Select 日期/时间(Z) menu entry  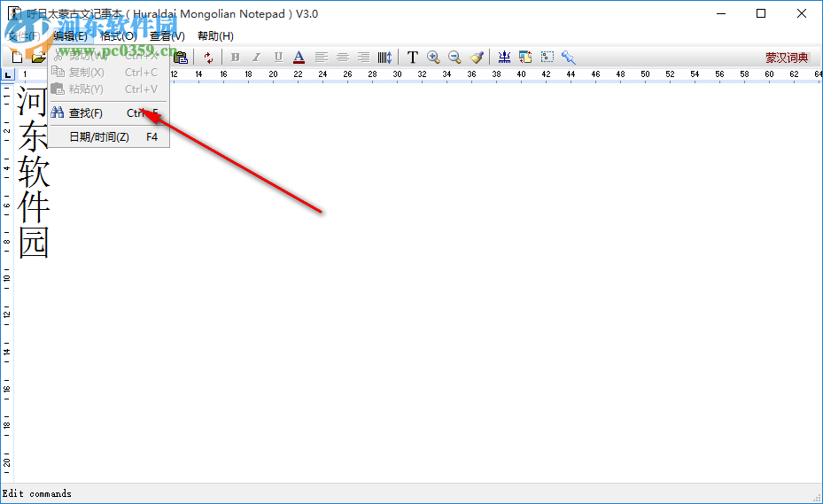(109, 137)
